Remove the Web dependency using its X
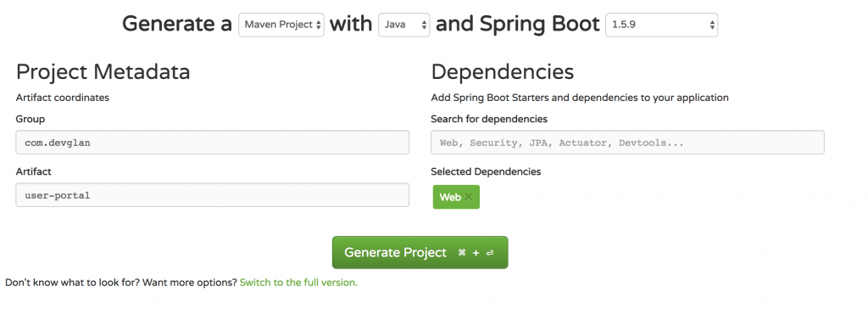The height and width of the screenshot is (320, 868). coord(468,197)
